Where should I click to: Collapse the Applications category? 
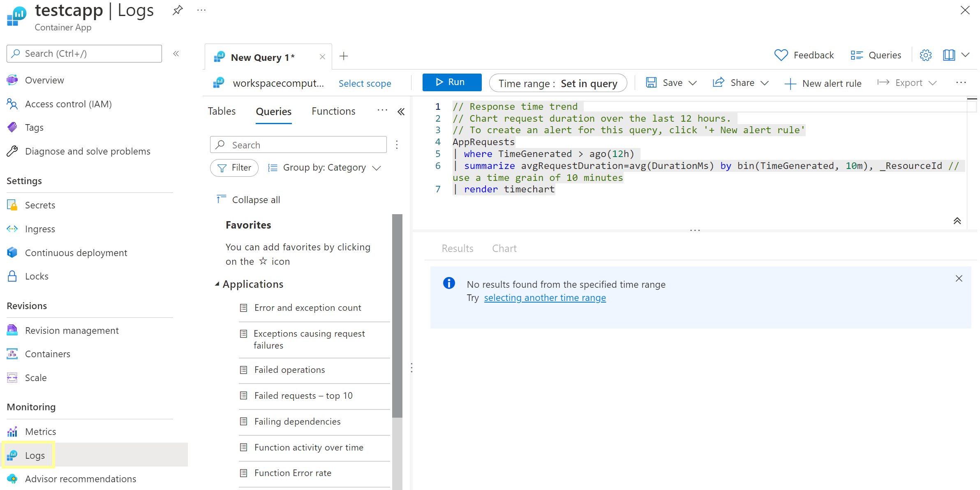click(217, 284)
